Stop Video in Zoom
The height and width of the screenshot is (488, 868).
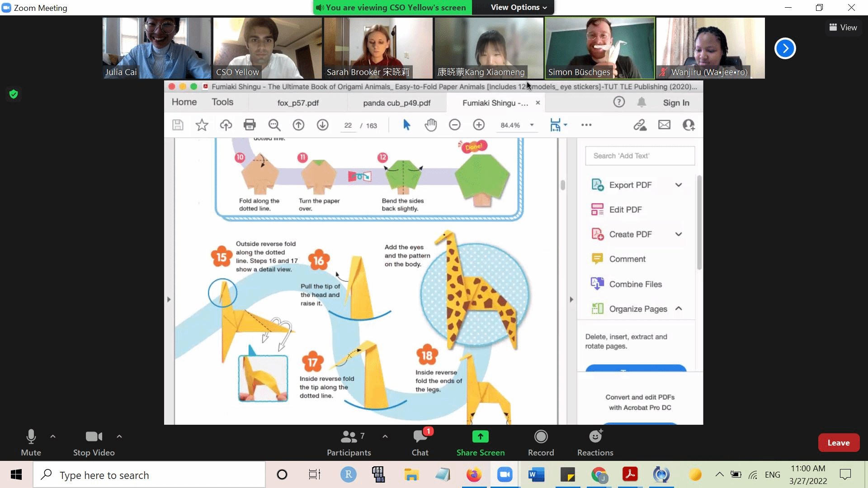[x=94, y=443]
